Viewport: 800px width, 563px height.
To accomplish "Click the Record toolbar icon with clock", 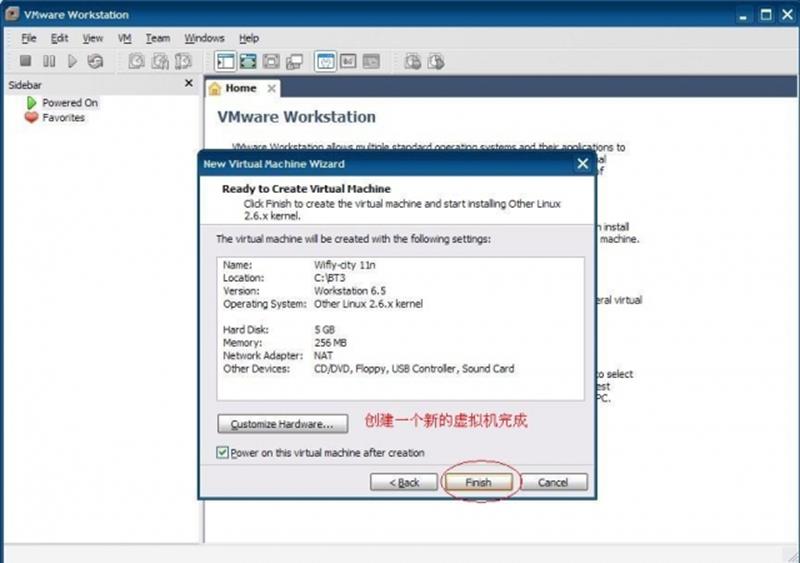I will tap(412, 61).
